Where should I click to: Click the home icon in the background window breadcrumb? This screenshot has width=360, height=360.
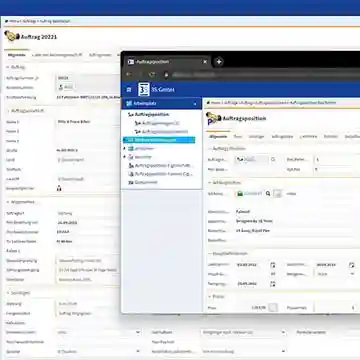[x=6, y=21]
